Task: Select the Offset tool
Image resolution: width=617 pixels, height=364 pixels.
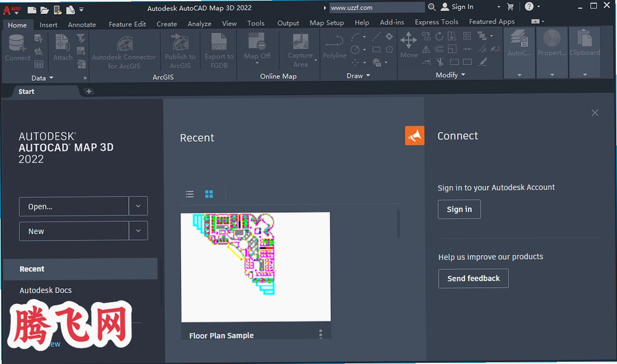Action: (439, 49)
